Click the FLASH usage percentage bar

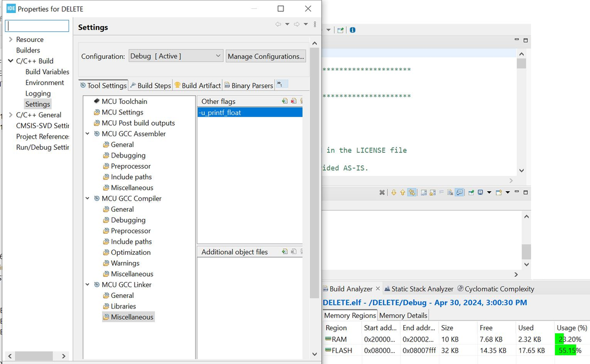pos(566,350)
